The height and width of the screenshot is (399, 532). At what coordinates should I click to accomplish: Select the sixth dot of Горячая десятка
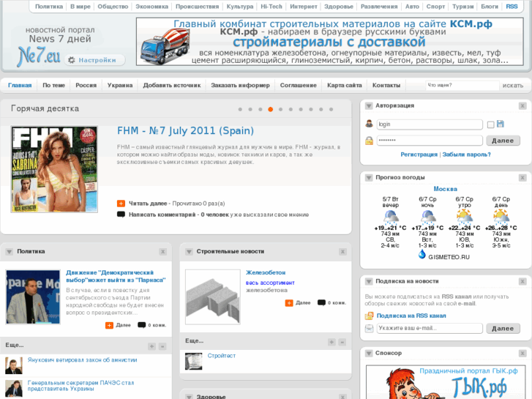coord(291,109)
